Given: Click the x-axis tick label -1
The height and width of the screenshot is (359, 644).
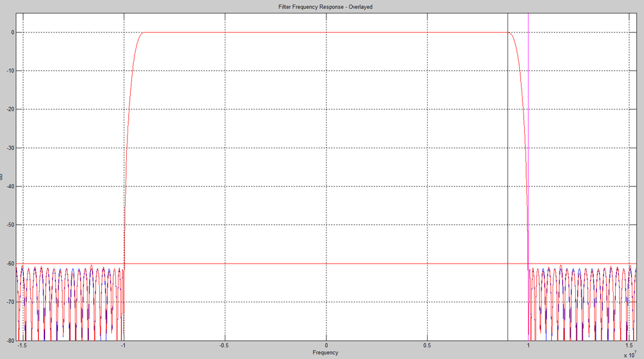Looking at the screenshot, I should point(123,345).
